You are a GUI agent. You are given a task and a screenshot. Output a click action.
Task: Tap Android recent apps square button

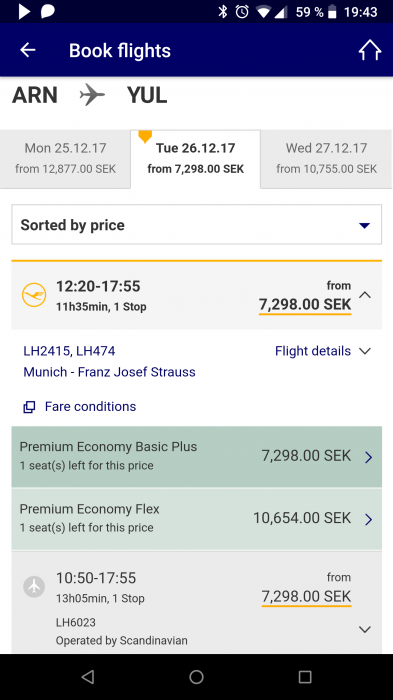click(x=305, y=677)
